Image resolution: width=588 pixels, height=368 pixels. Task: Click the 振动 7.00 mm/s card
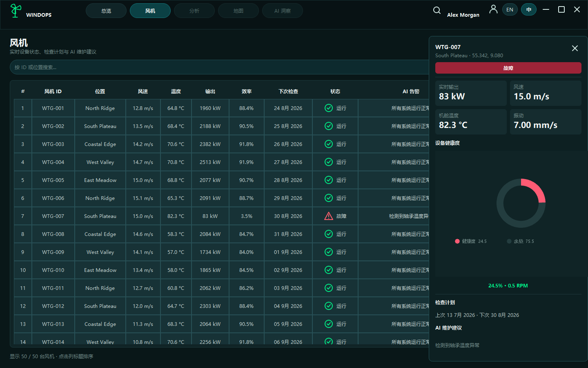pyautogui.click(x=546, y=122)
